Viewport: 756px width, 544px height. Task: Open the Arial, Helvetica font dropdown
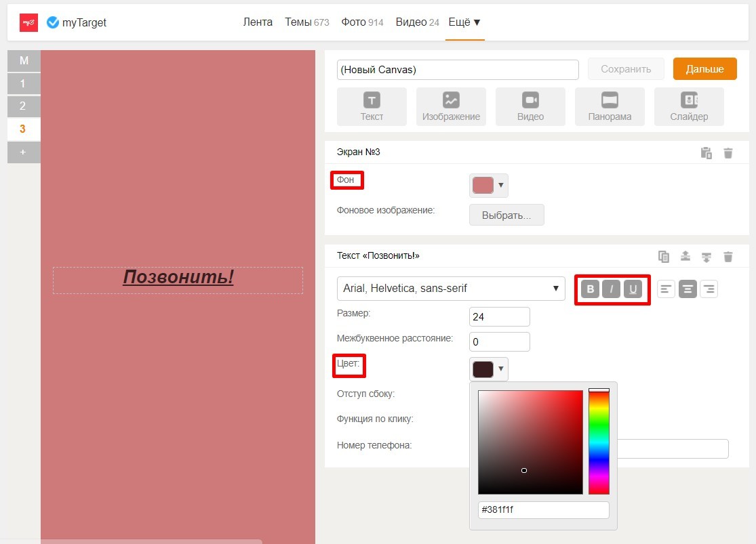451,289
